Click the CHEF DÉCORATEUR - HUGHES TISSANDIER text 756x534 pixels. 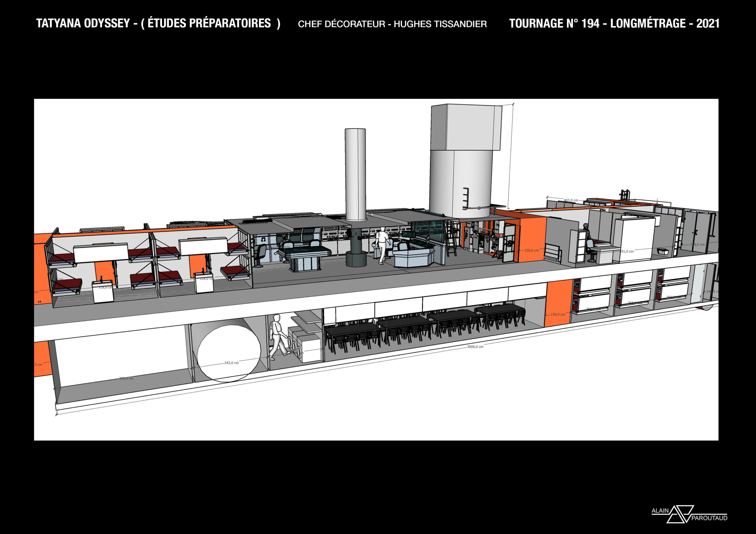point(392,24)
